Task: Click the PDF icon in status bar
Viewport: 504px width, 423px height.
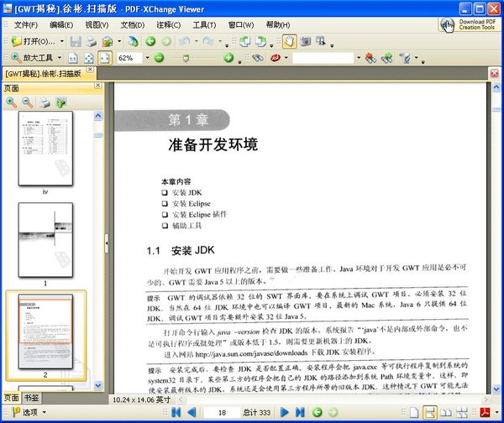Action: tap(485, 412)
